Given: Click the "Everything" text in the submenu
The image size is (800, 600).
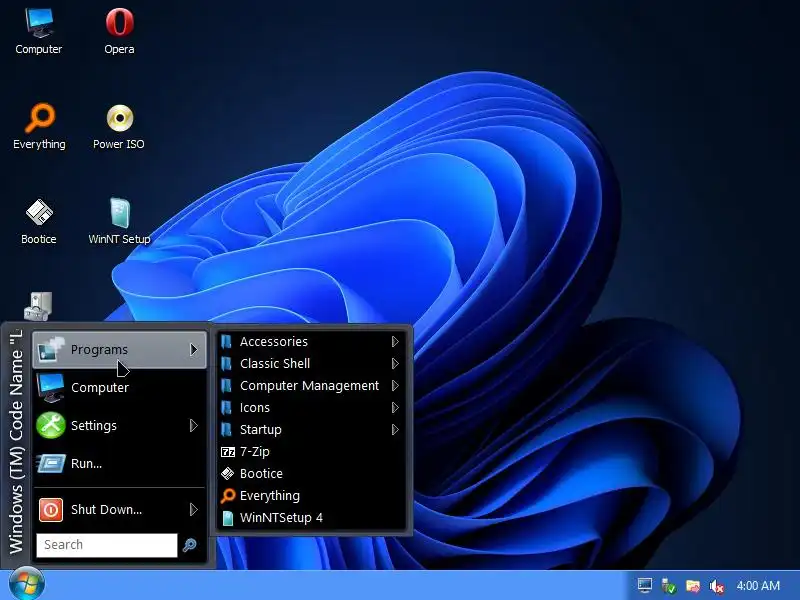Looking at the screenshot, I should [270, 495].
